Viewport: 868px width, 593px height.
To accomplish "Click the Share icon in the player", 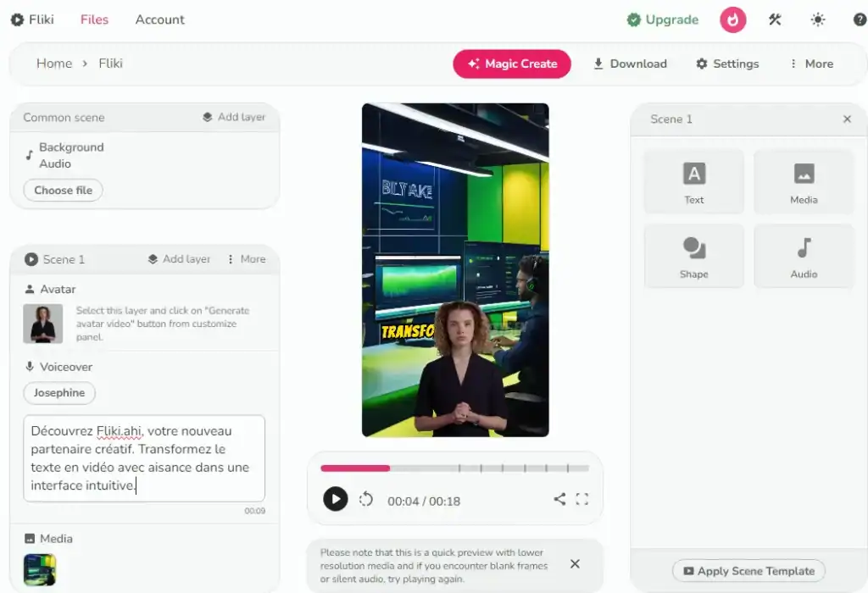I will 559,499.
